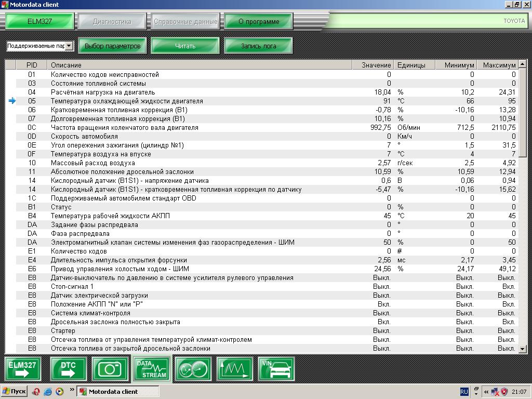Select row 'Температура рабочей жидкости АКПП'
The width and height of the screenshot is (532, 399).
pyautogui.click(x=262, y=216)
